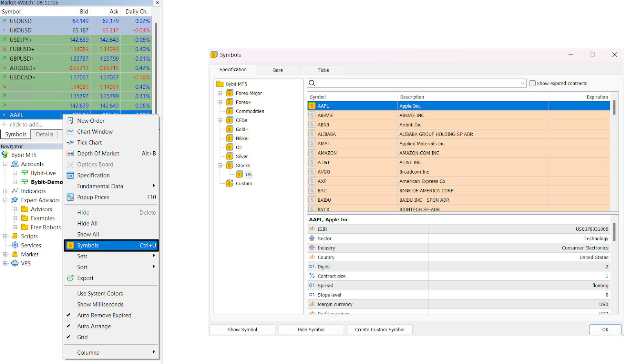Click the Services gear icon in Navigator
626x364 pixels.
(x=15, y=245)
